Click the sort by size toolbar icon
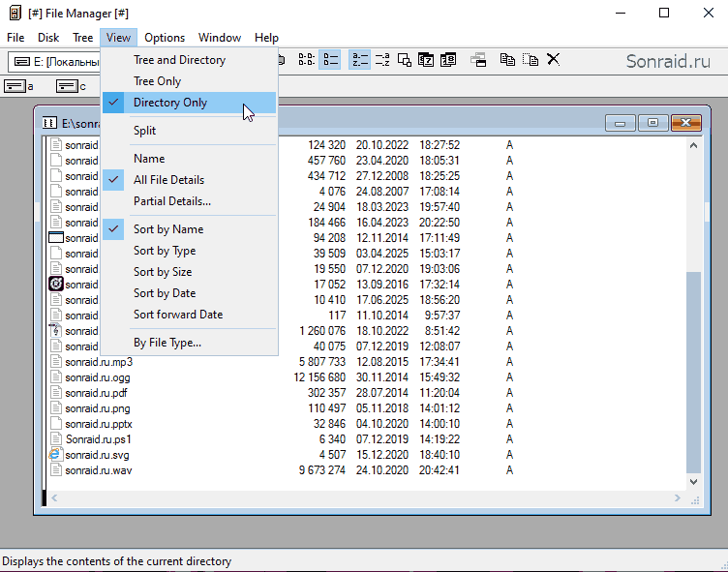This screenshot has width=728, height=572. click(405, 59)
